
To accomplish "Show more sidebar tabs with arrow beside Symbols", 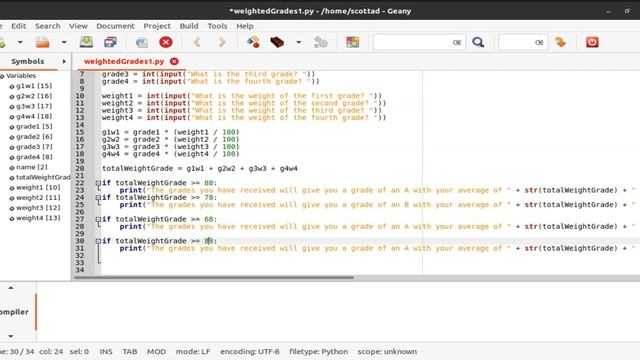I will 64,61.
